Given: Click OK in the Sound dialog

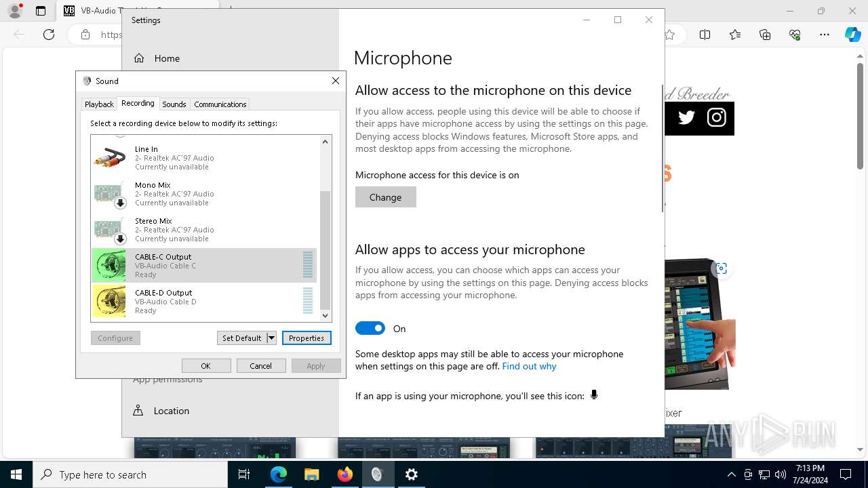Looking at the screenshot, I should 205,365.
